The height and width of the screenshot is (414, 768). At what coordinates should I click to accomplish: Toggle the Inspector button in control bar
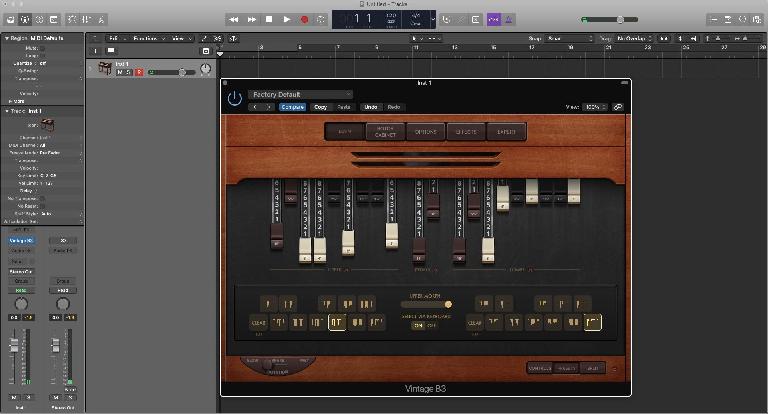click(25, 20)
